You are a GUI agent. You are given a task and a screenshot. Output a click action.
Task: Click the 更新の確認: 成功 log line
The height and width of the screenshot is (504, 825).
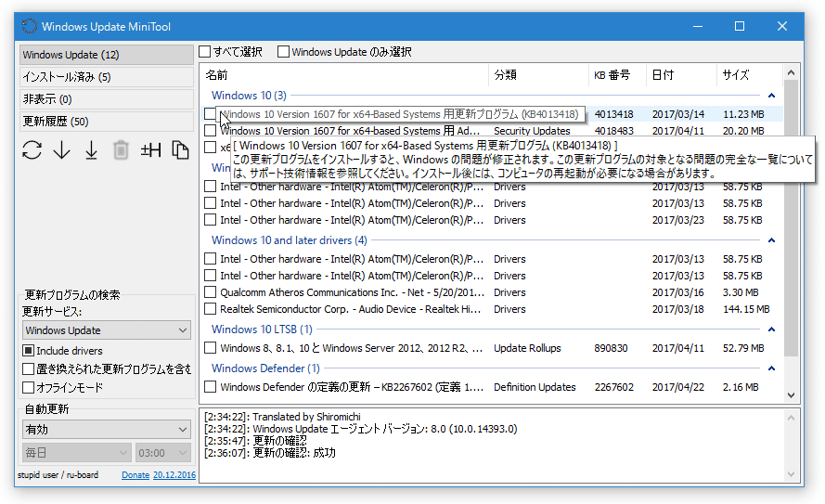[x=270, y=452]
